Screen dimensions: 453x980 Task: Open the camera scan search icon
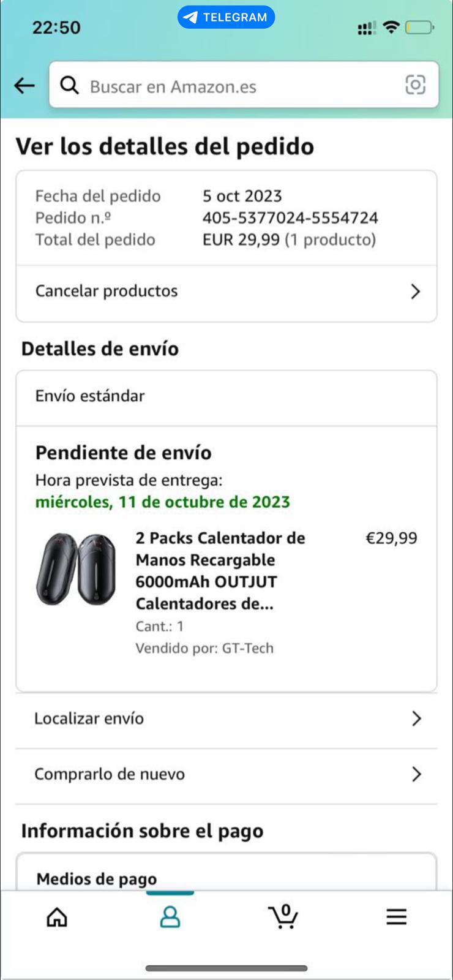(415, 85)
